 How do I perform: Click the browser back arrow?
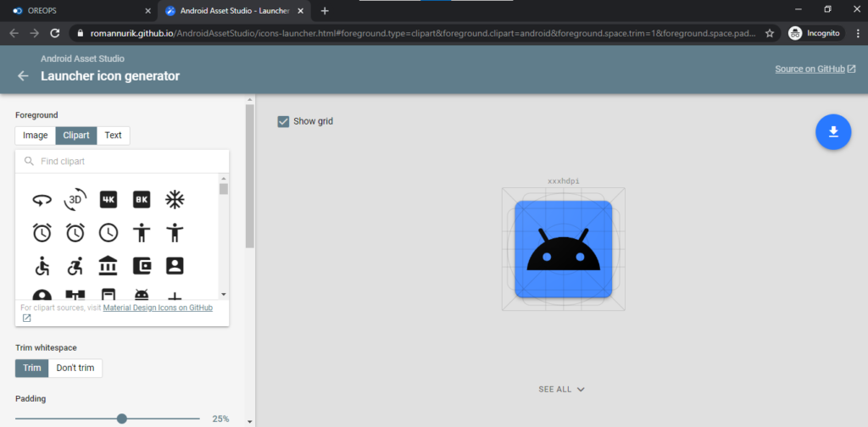[14, 33]
